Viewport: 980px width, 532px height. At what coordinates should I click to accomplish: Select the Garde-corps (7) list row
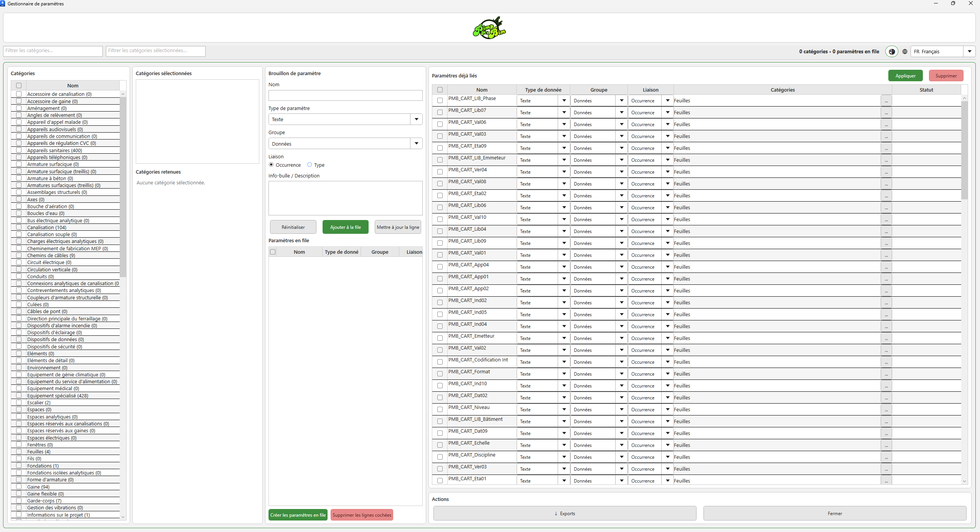tap(65, 501)
